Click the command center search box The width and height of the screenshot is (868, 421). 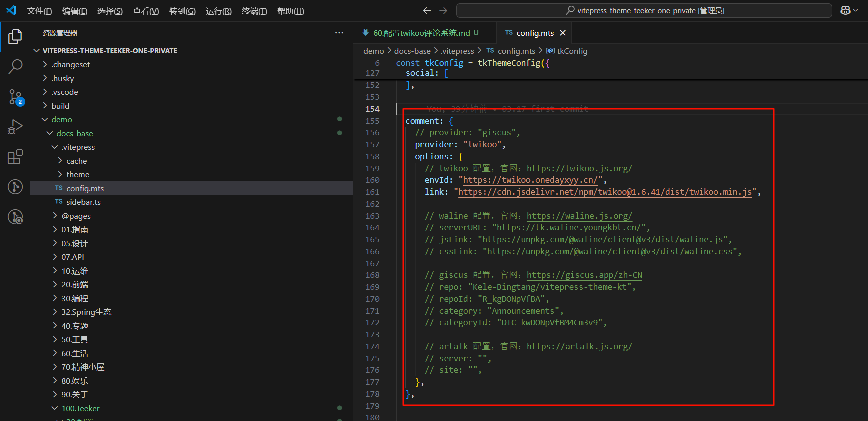tap(644, 10)
